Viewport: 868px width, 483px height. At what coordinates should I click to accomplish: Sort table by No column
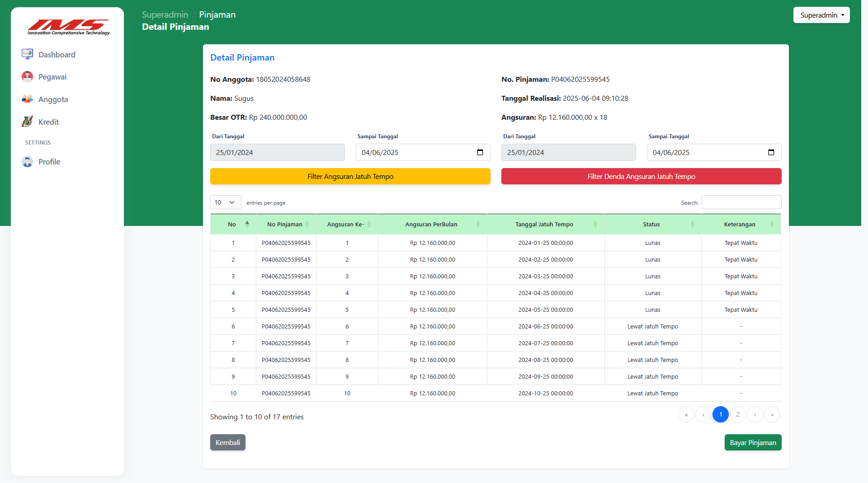pos(233,224)
